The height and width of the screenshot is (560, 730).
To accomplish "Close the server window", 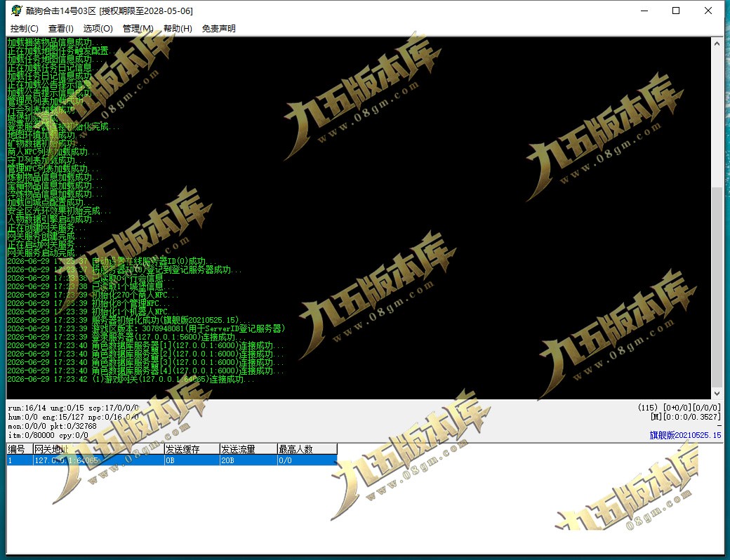I will (708, 11).
